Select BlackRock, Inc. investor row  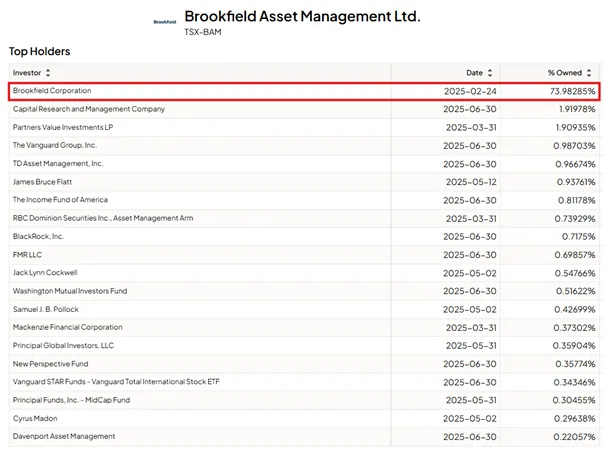[x=304, y=237]
